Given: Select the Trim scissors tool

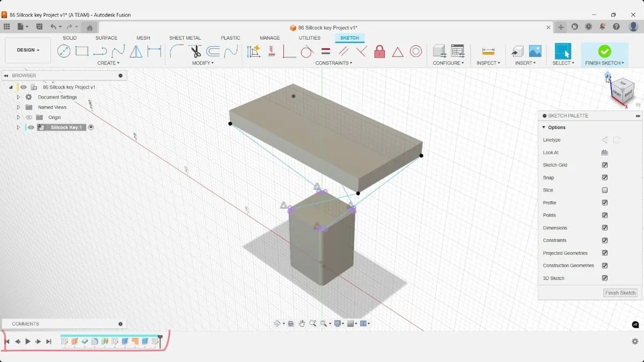Looking at the screenshot, I should [x=195, y=51].
